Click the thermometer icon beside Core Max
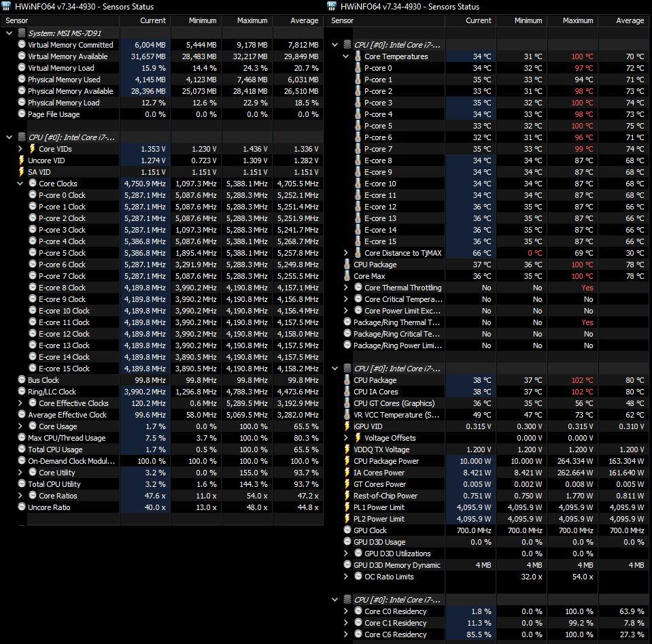Screen dimensions: 652x644 coord(347,276)
